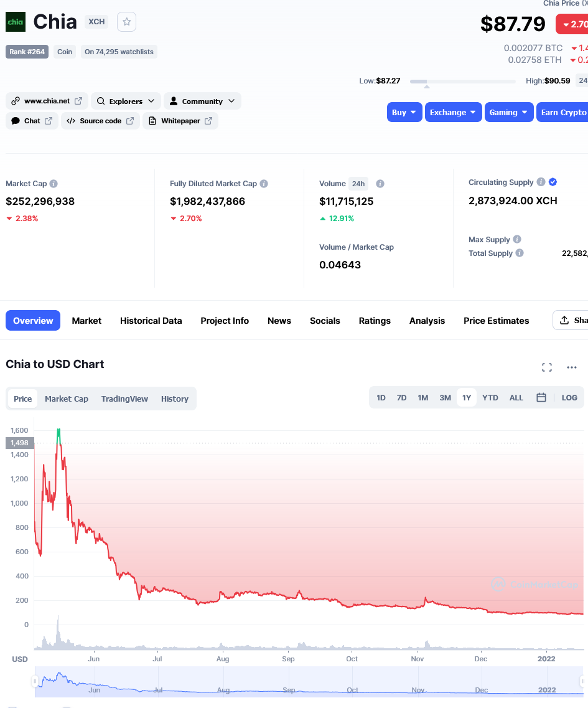588x708 pixels.
Task: Open the chart three-dot more options
Action: click(x=572, y=367)
